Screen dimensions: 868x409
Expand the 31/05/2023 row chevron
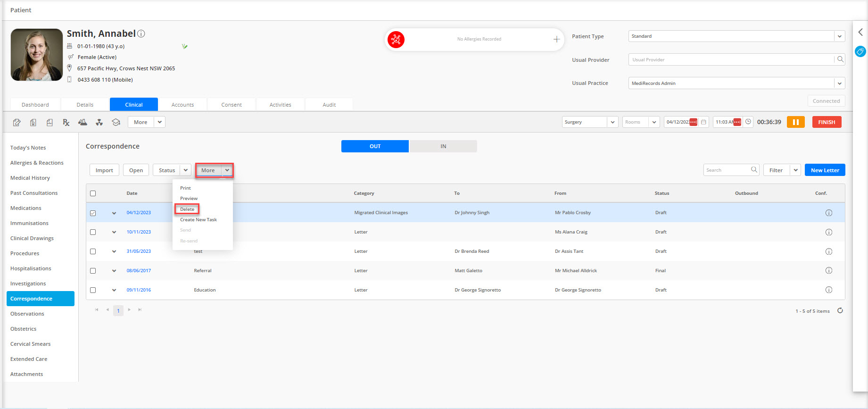point(114,251)
